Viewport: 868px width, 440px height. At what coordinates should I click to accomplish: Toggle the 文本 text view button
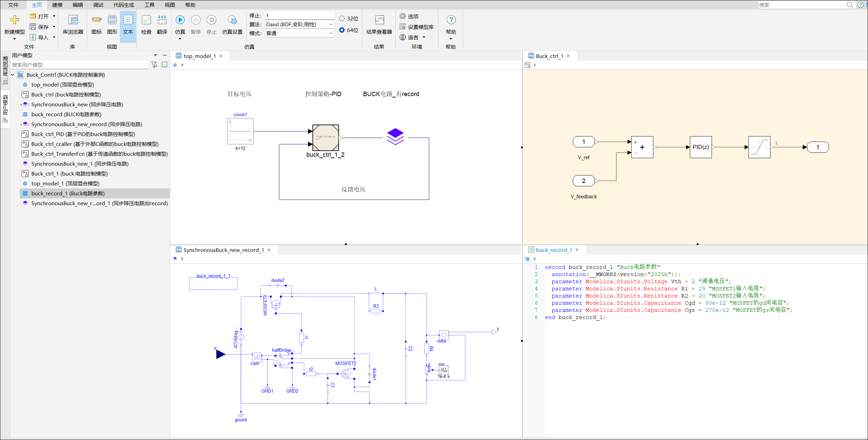[128, 24]
